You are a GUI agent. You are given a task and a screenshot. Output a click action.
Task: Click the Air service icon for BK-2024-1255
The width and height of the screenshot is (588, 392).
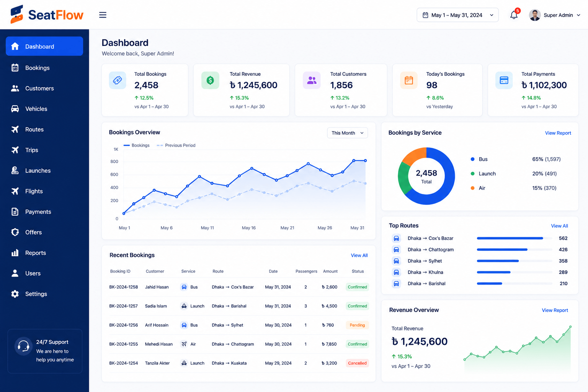pyautogui.click(x=184, y=344)
